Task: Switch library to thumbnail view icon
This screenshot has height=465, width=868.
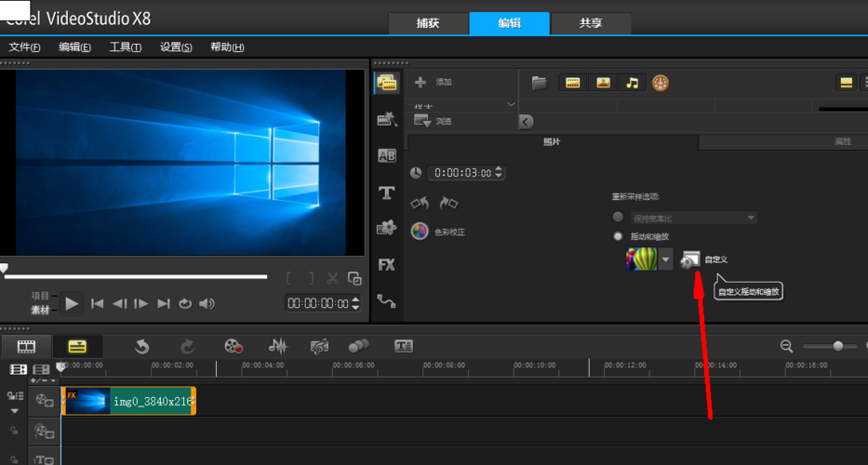Action: coord(846,83)
